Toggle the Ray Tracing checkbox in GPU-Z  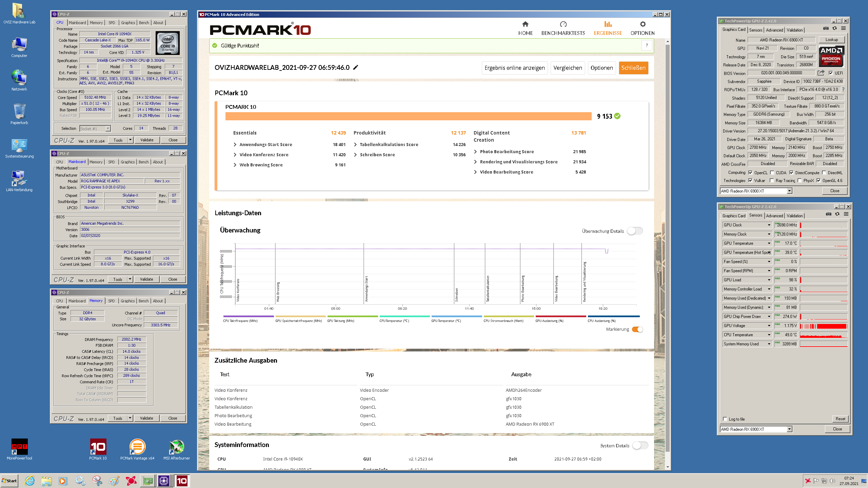click(772, 180)
